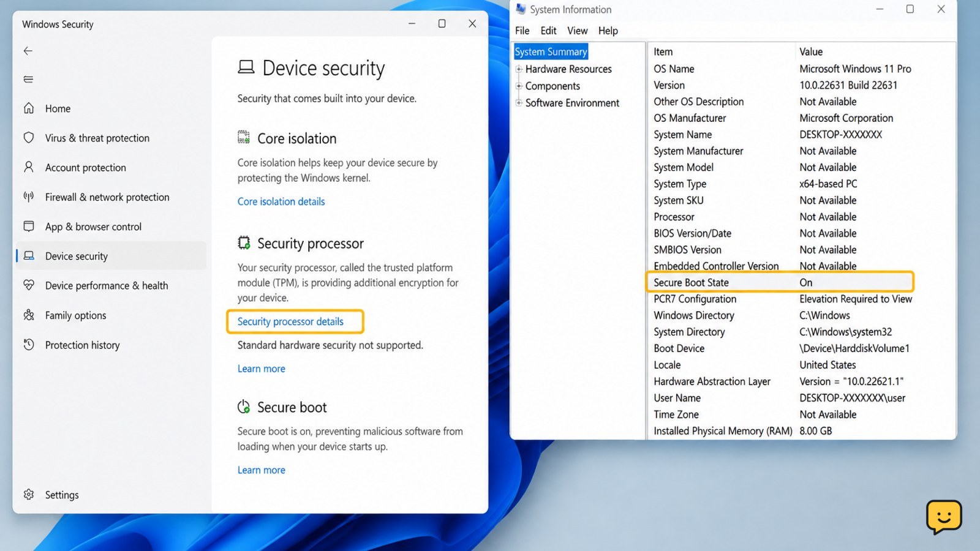This screenshot has width=980, height=551.
Task: Click the Firewall & network protection antenna icon
Action: [29, 197]
